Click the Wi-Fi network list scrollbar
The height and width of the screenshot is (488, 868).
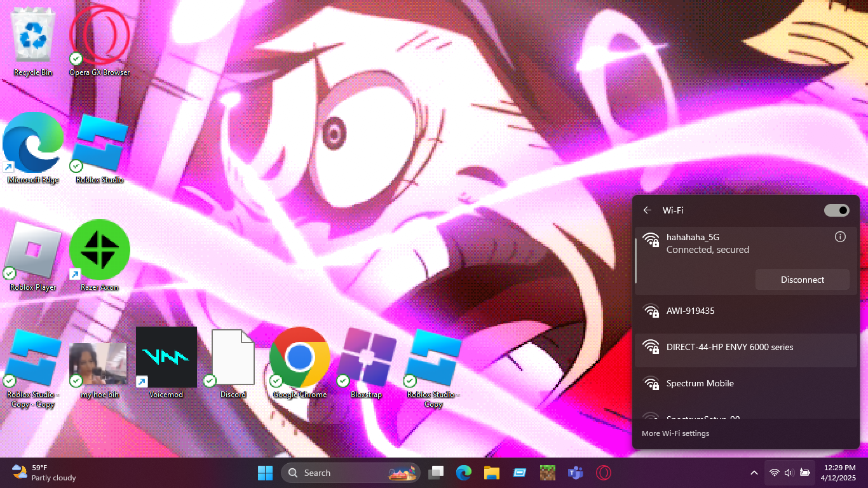[x=636, y=261]
